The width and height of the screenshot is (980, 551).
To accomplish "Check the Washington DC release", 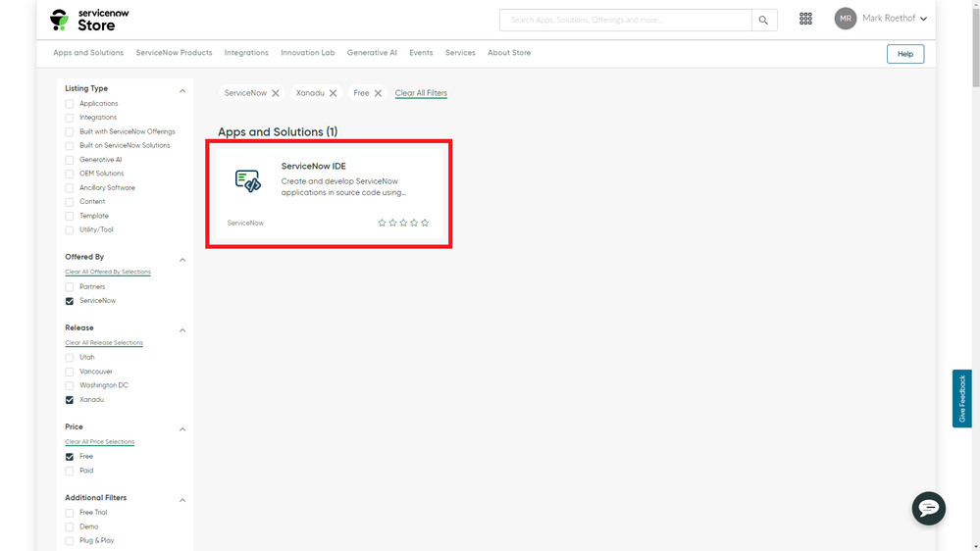I will (70, 386).
